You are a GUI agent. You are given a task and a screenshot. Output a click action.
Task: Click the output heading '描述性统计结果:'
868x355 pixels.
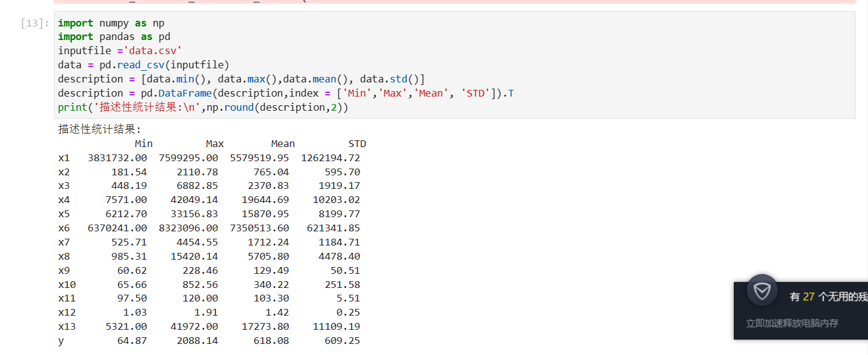100,129
